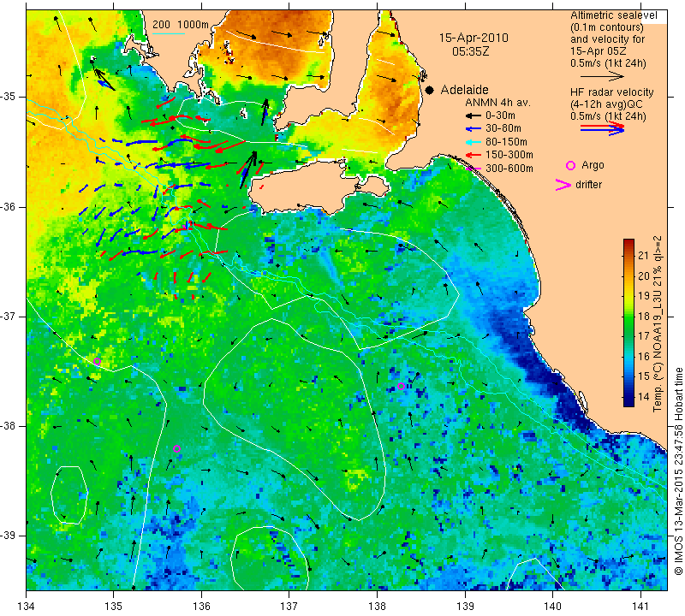Click the longitude axis label 134
Image resolution: width=685 pixels, height=616 pixels.
[x=27, y=607]
